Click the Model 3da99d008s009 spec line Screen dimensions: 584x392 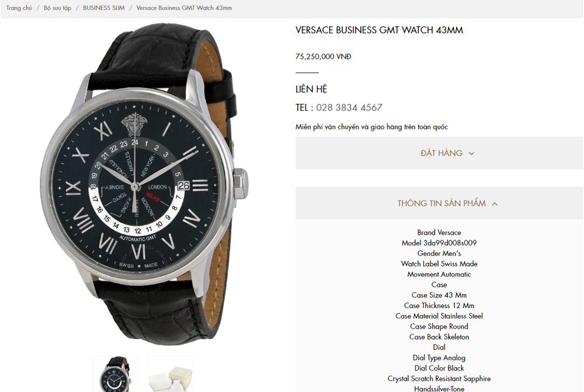(439, 243)
